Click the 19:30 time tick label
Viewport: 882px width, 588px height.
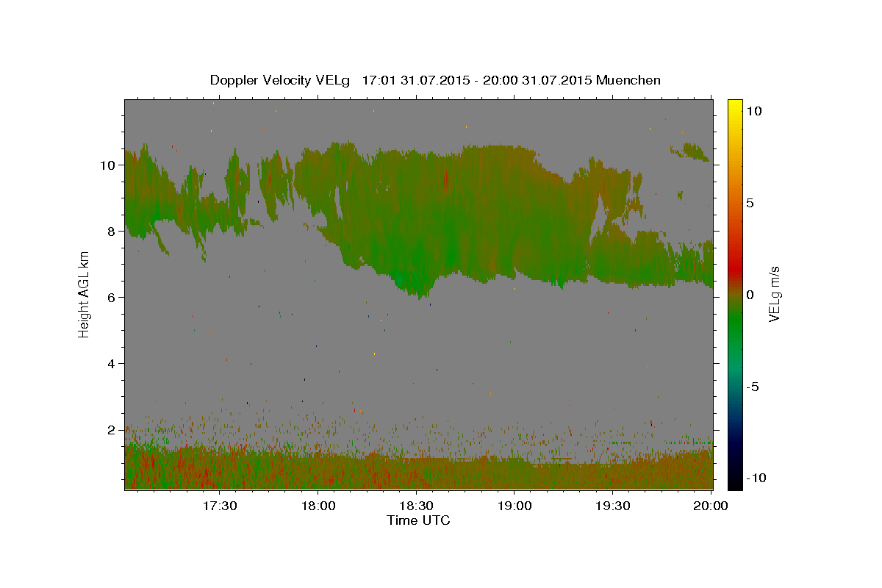[x=612, y=506]
